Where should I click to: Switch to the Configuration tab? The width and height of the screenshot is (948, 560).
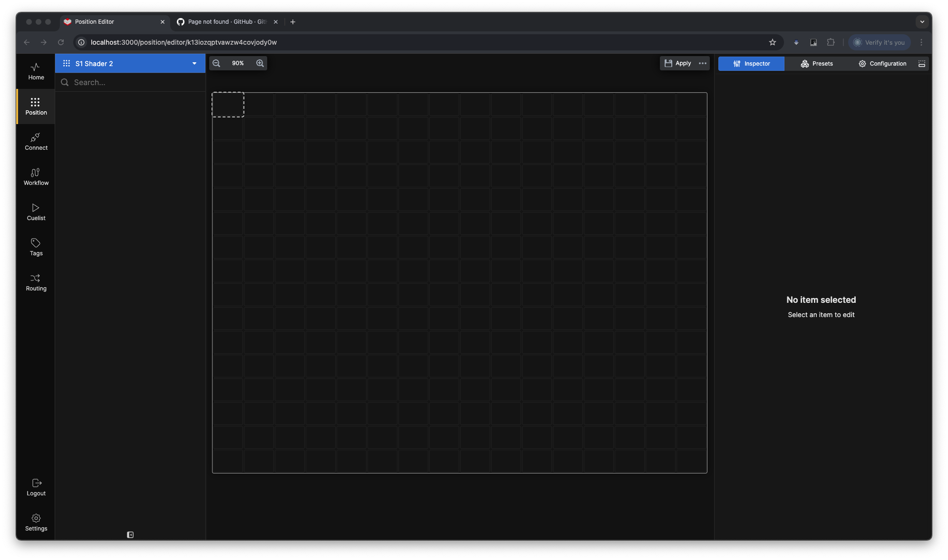pyautogui.click(x=882, y=64)
